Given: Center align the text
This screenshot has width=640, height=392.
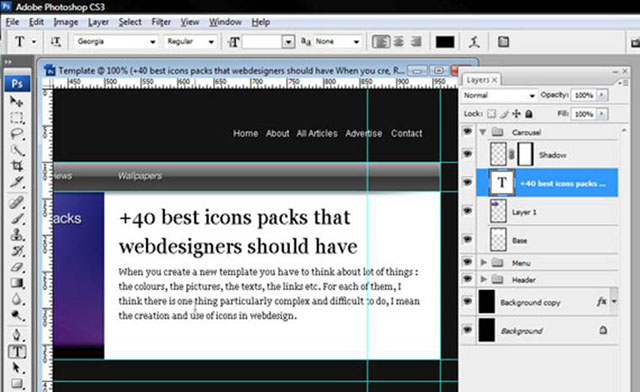Looking at the screenshot, I should [x=399, y=42].
